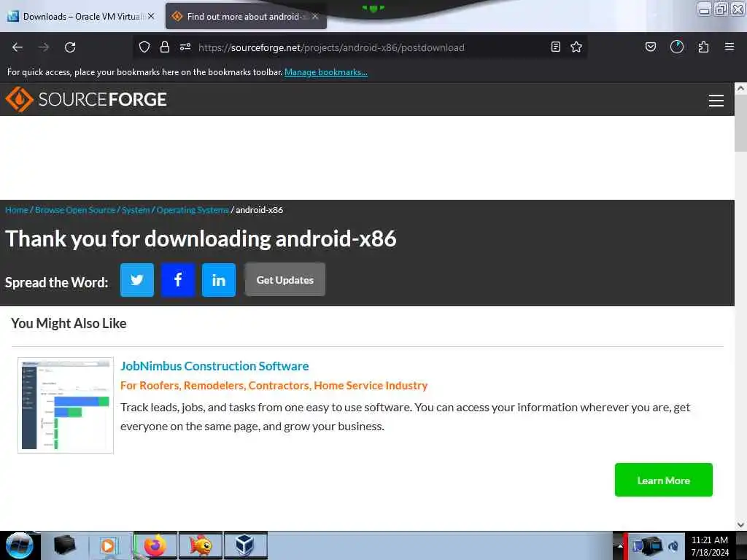The image size is (747, 560).
Task: Open JobNimbus Construction Software link
Action: [x=214, y=366]
